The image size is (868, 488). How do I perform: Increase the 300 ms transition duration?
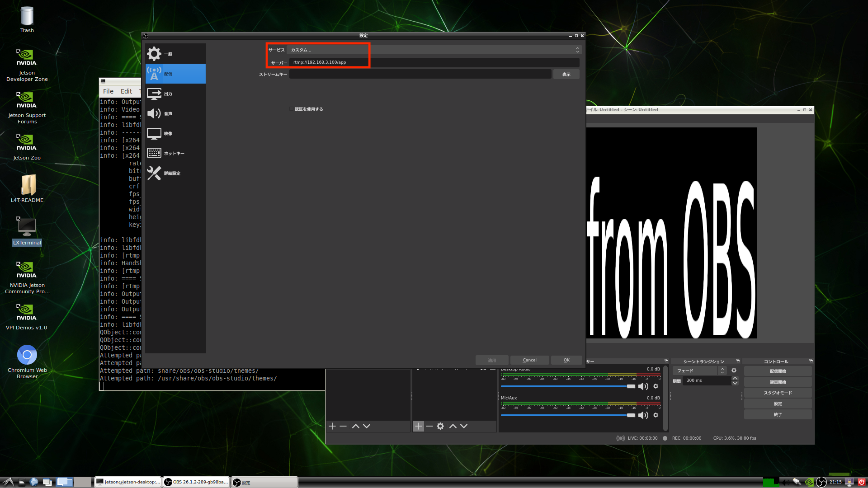(x=735, y=378)
